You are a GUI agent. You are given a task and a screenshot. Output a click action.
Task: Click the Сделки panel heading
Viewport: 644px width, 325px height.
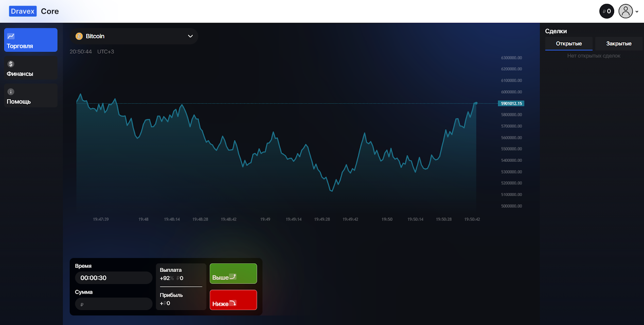tap(556, 31)
